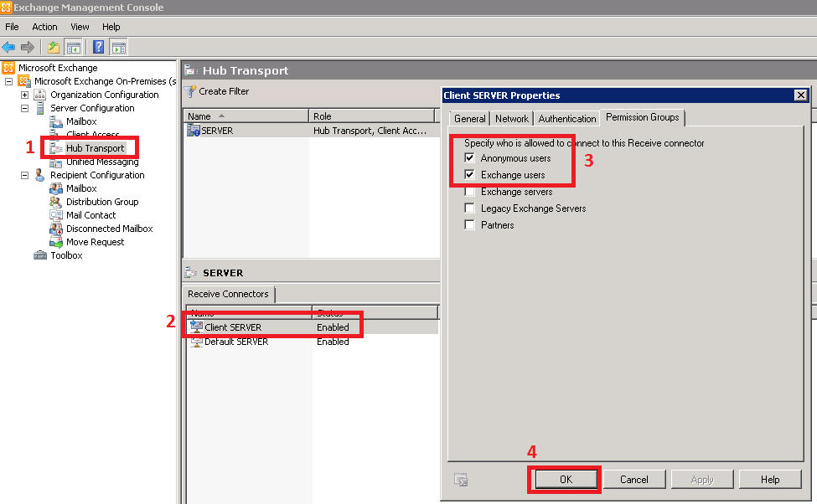Expand the Organization Configuration node
This screenshot has width=817, height=504.
coord(25,95)
